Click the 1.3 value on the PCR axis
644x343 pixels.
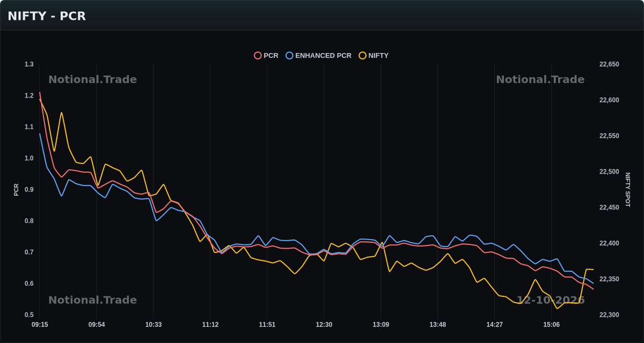[x=29, y=64]
